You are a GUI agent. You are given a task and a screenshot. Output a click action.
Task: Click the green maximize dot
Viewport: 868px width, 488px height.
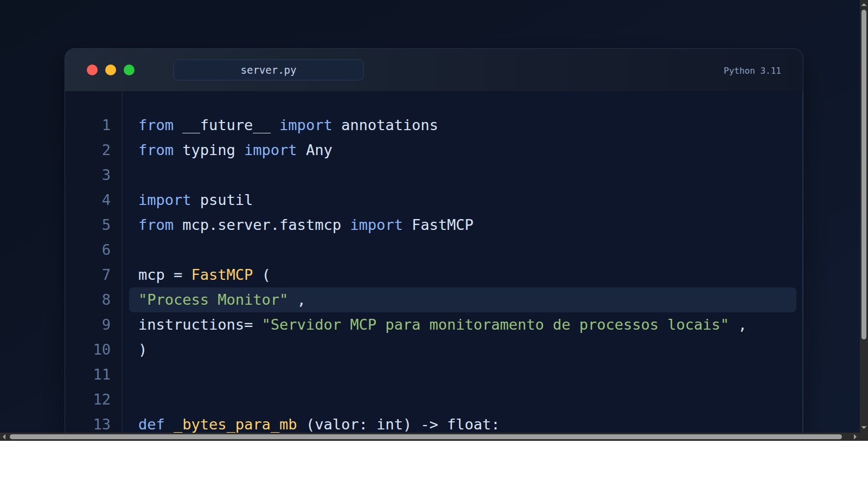[129, 70]
